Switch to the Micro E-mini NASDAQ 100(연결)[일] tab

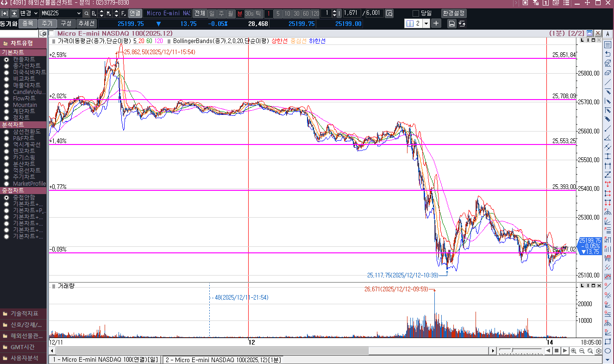click(105, 359)
